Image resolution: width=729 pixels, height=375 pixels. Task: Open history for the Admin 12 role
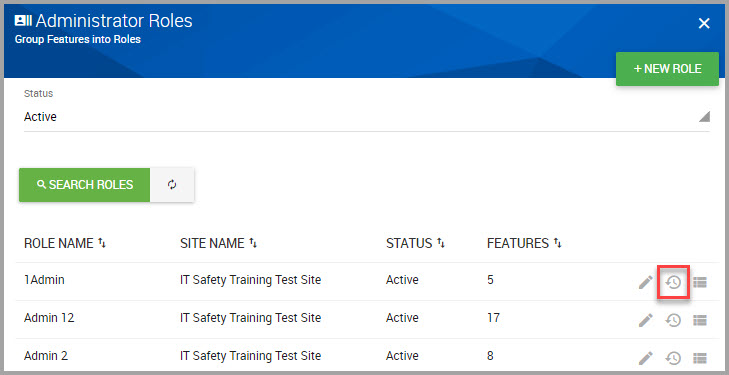(x=673, y=320)
